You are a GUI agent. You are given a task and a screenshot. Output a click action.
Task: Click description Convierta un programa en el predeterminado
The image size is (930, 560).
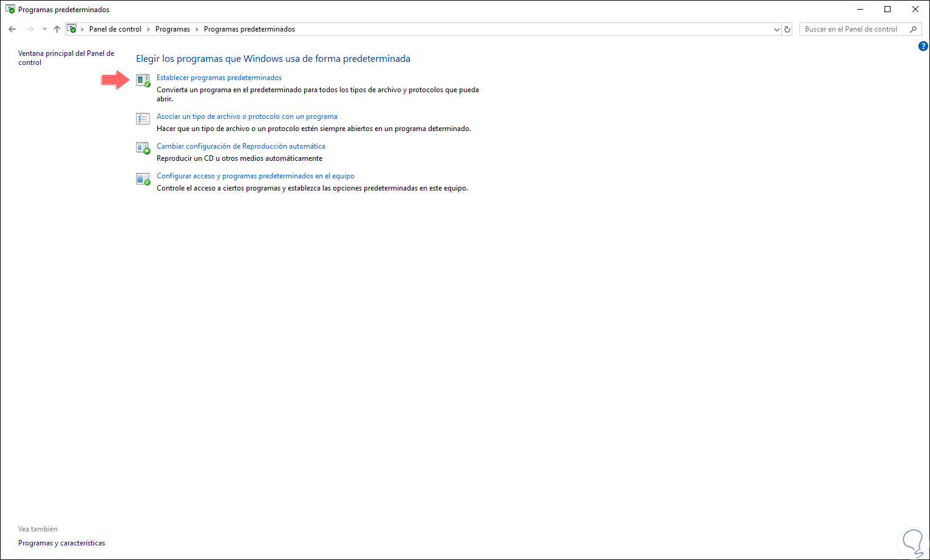(318, 94)
